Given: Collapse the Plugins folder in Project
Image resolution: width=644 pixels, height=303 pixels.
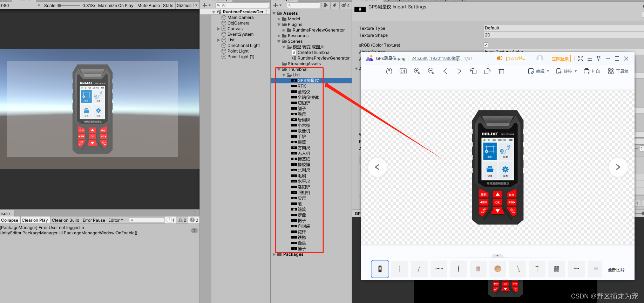Looking at the screenshot, I should point(279,25).
